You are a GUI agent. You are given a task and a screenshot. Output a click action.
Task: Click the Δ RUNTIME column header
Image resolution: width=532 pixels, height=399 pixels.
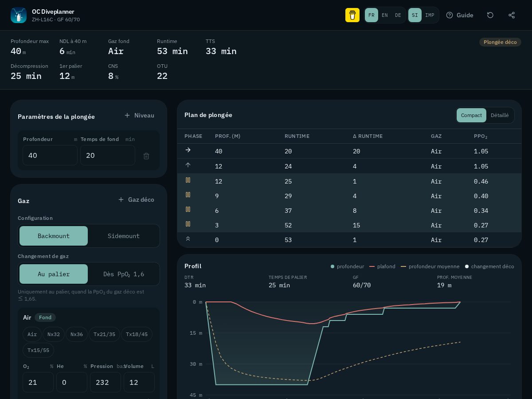point(368,136)
